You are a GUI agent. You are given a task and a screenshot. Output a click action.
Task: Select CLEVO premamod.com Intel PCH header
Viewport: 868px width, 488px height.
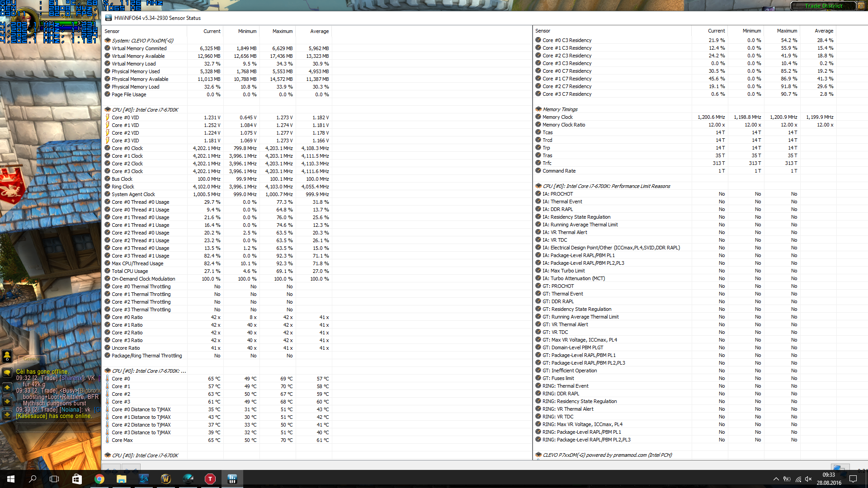click(685, 455)
